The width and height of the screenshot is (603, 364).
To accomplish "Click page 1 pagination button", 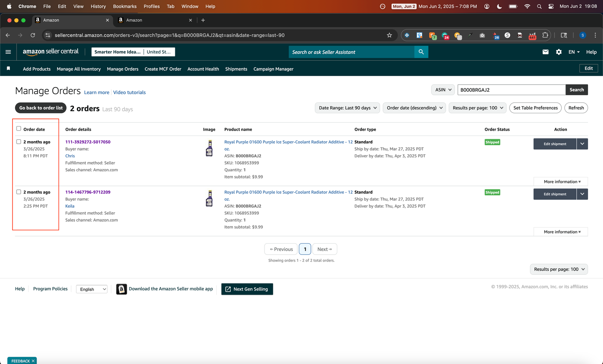I will tap(305, 249).
